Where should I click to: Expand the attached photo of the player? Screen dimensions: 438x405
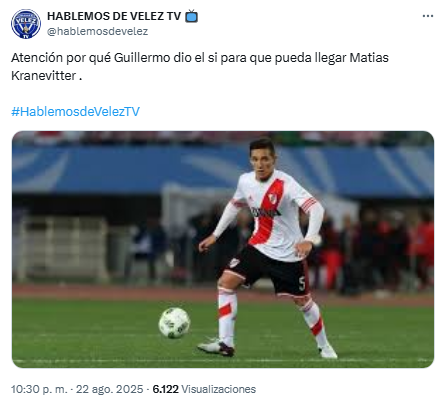[x=223, y=249]
